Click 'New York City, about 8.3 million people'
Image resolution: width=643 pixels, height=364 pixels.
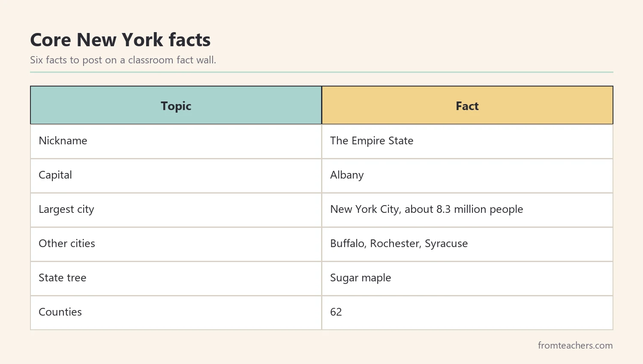pos(427,209)
